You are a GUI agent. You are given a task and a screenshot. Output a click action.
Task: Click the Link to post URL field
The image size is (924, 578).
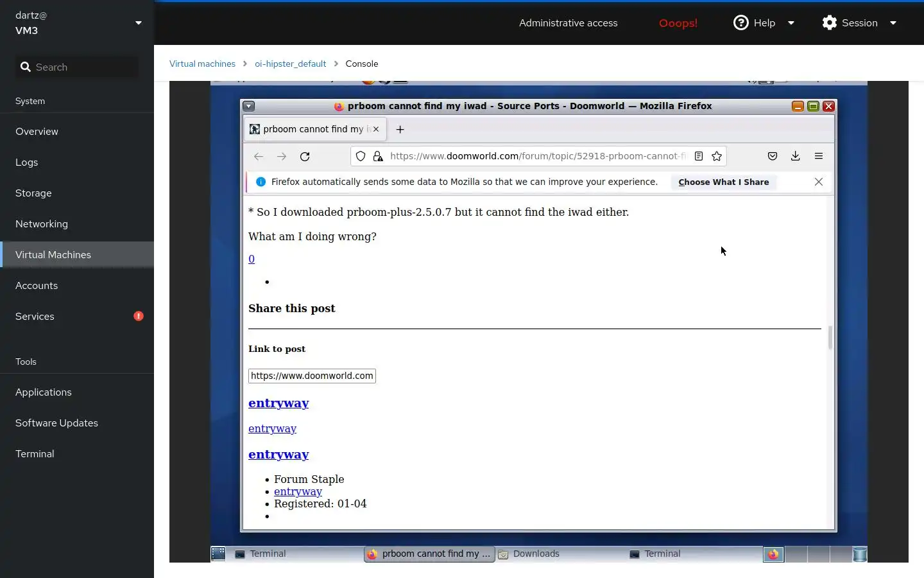[x=312, y=376]
